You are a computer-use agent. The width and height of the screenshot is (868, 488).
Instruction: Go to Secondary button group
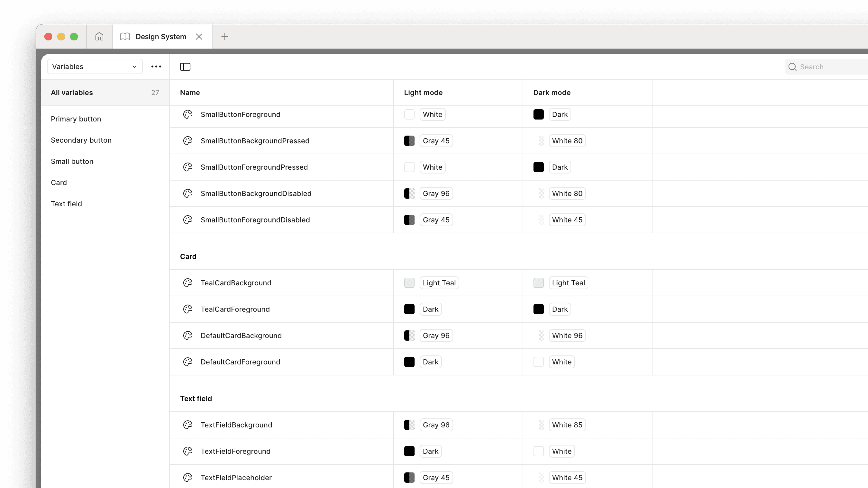tap(81, 140)
